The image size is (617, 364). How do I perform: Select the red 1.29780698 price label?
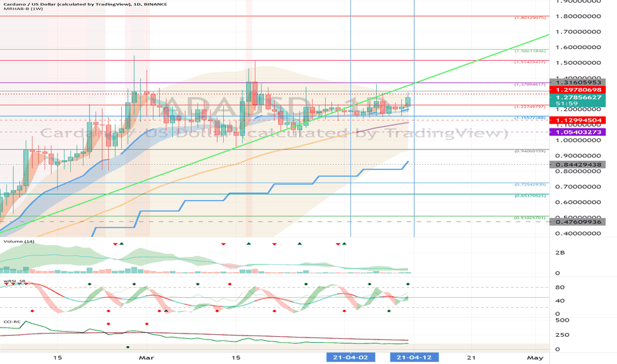(578, 90)
